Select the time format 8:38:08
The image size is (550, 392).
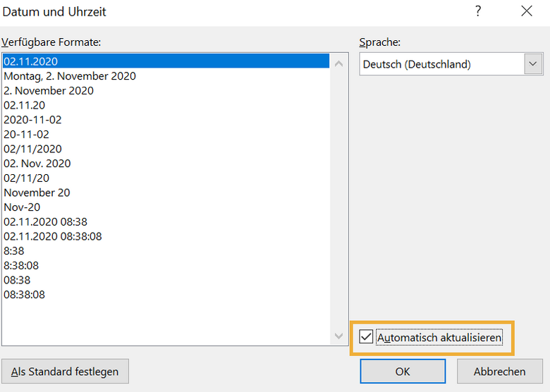pyautogui.click(x=166, y=265)
